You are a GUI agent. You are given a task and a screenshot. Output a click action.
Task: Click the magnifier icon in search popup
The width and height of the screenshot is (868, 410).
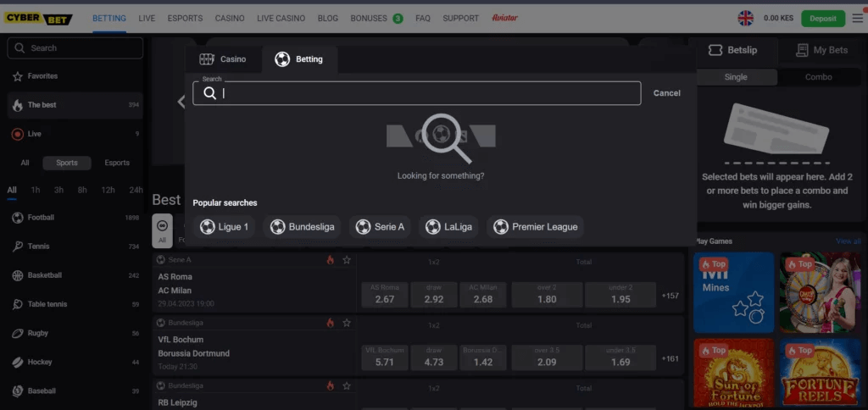[210, 93]
